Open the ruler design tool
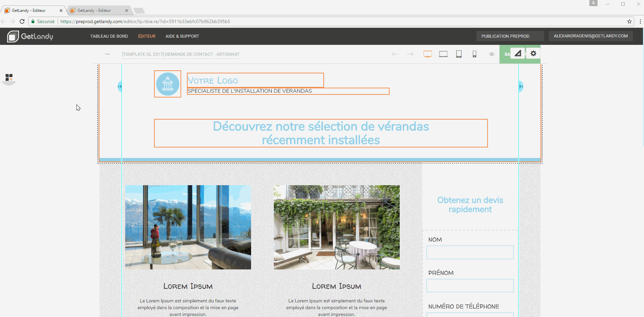Screen dimensions: 644x317 [x=518, y=54]
